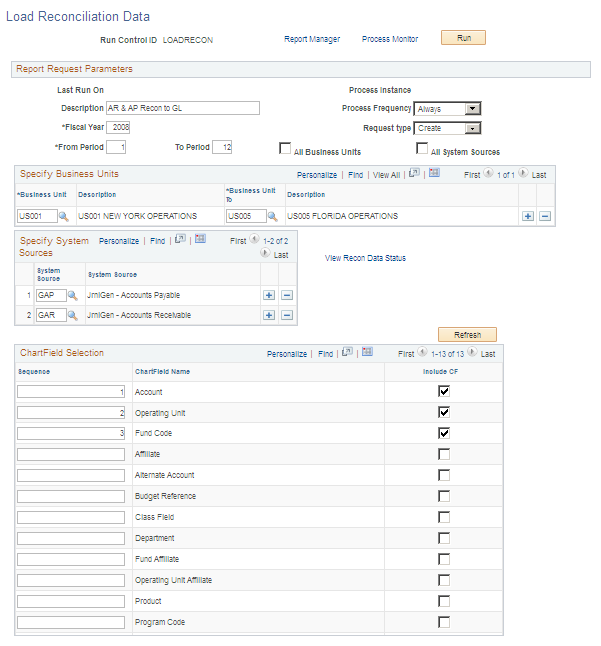This screenshot has width=601, height=646.
Task: Enable Include CF for Affiliate
Action: pos(444,454)
